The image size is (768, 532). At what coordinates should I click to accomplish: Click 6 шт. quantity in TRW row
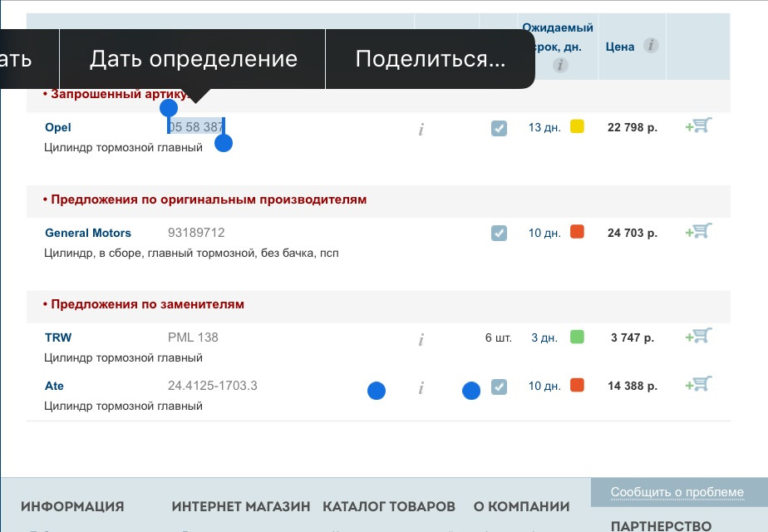pyautogui.click(x=498, y=337)
